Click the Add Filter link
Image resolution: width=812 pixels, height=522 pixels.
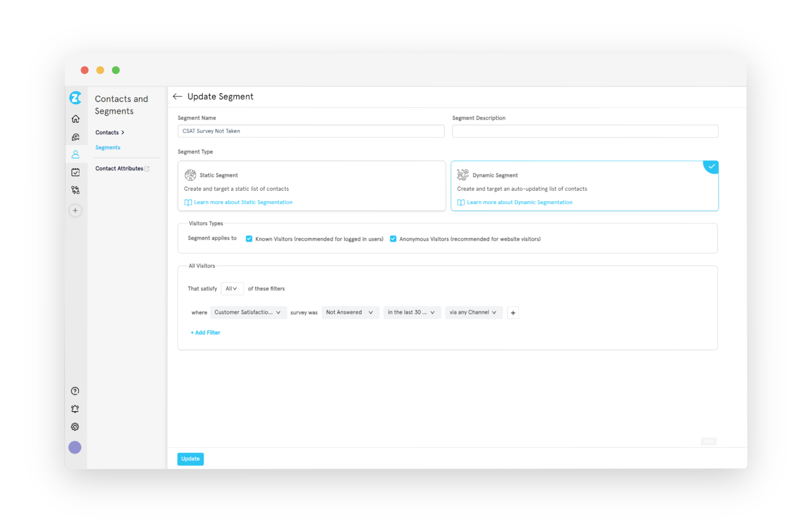click(x=205, y=333)
